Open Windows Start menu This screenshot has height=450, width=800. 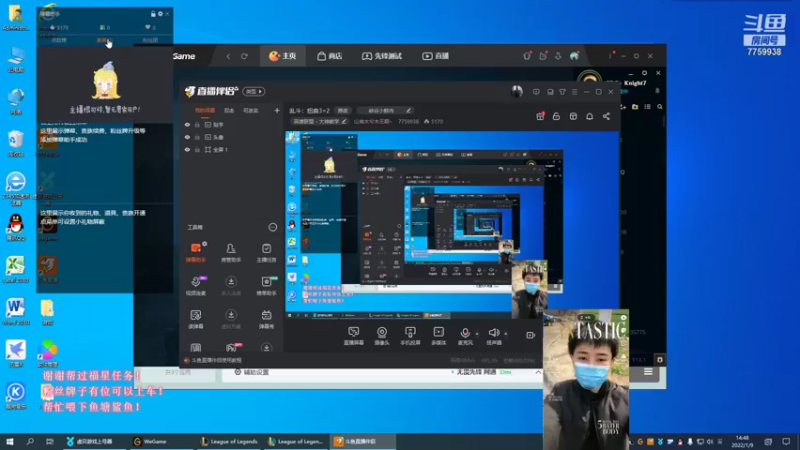tap(10, 441)
